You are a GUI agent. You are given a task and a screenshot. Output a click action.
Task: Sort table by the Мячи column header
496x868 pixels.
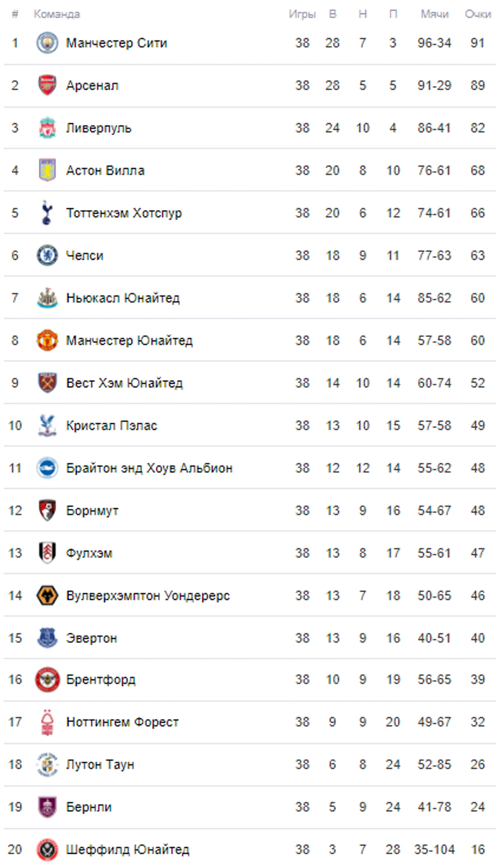[x=435, y=14]
